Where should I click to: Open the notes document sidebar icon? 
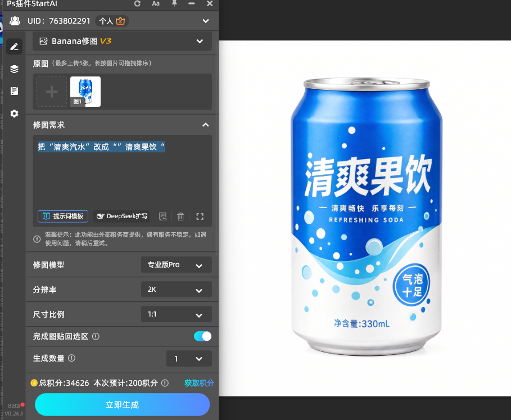point(14,91)
